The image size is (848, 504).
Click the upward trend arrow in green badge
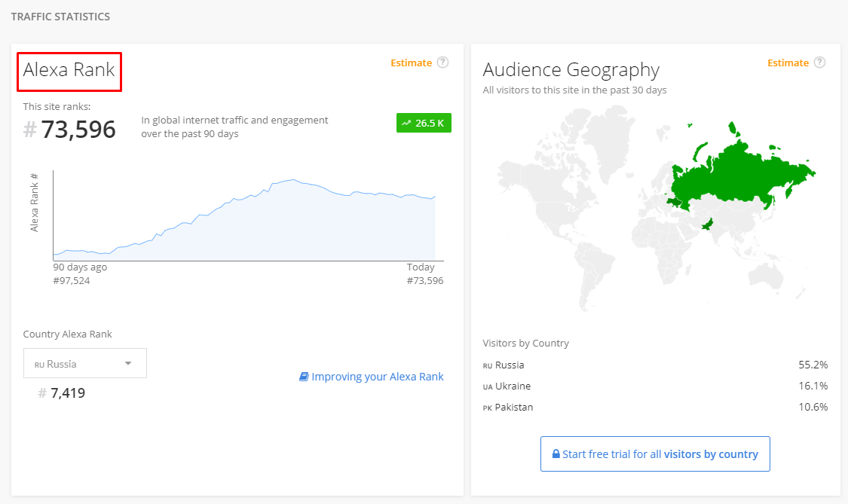click(407, 123)
